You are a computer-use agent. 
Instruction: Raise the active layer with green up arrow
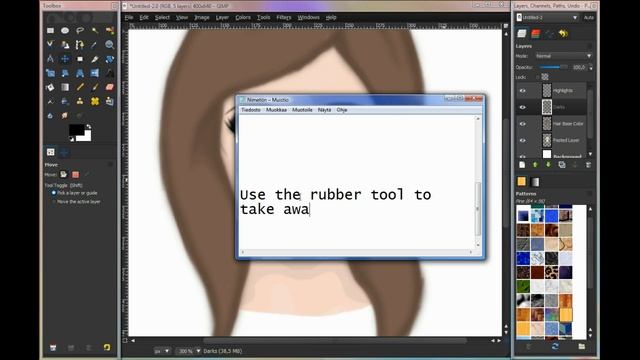(535, 165)
